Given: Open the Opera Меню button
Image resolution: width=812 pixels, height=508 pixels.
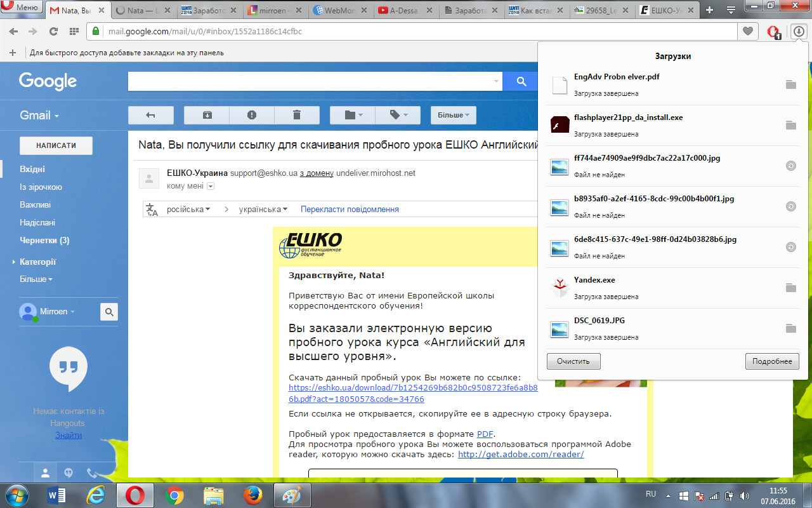Looking at the screenshot, I should point(22,8).
